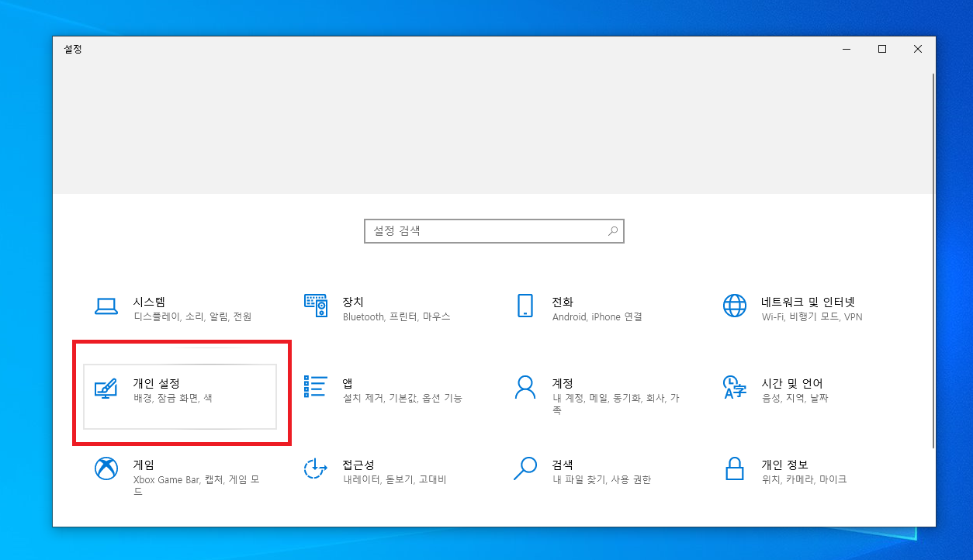This screenshot has width=973, height=560.
Task: Open the 전화 category label
Action: tap(563, 302)
